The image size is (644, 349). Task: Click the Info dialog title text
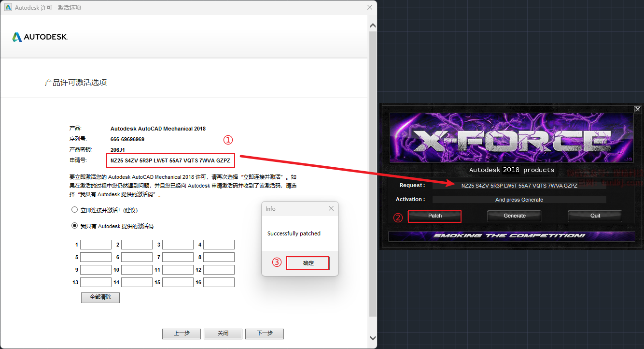tap(270, 208)
